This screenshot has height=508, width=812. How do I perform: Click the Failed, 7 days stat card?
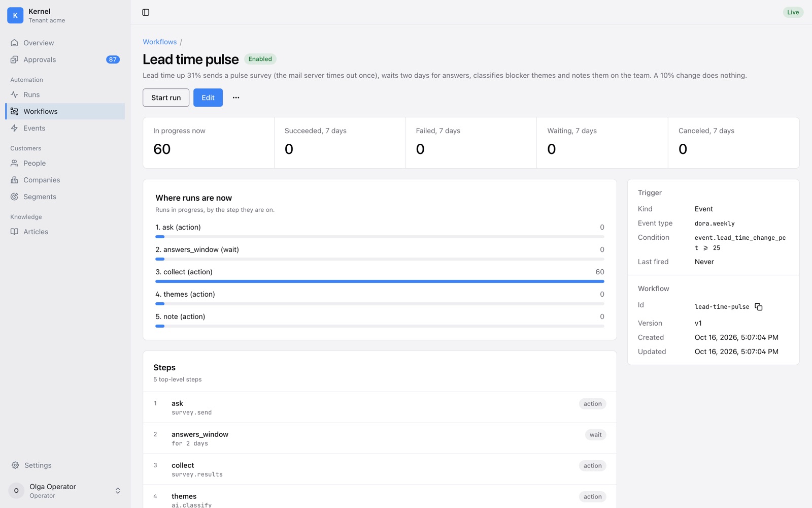471,143
